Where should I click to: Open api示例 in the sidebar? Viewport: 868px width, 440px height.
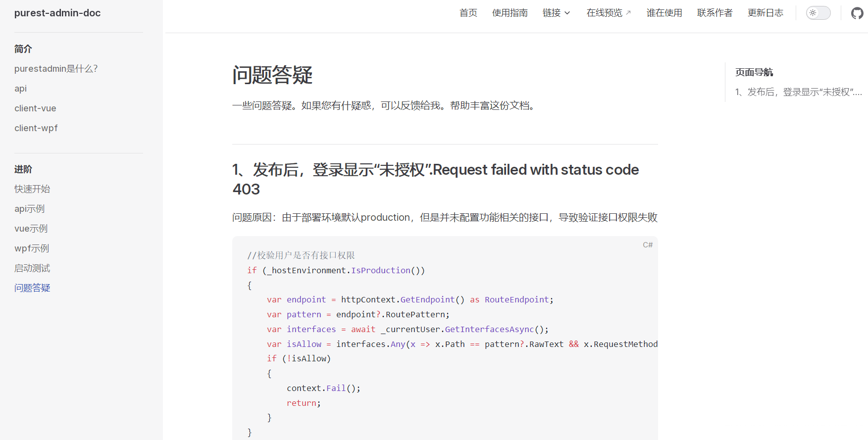tap(30, 209)
